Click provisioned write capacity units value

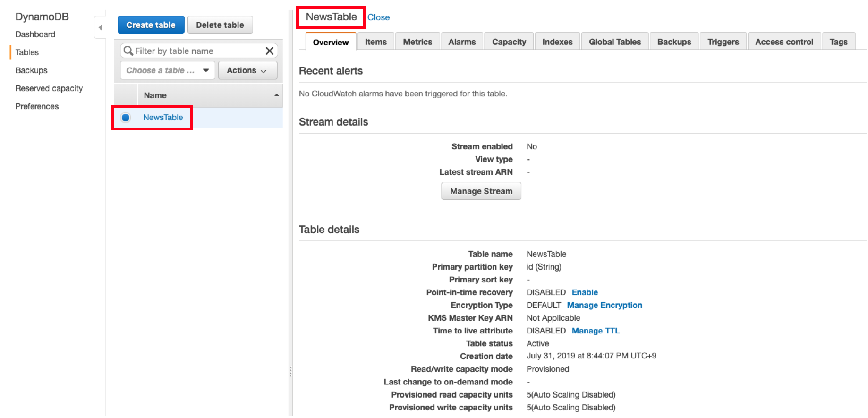click(571, 407)
